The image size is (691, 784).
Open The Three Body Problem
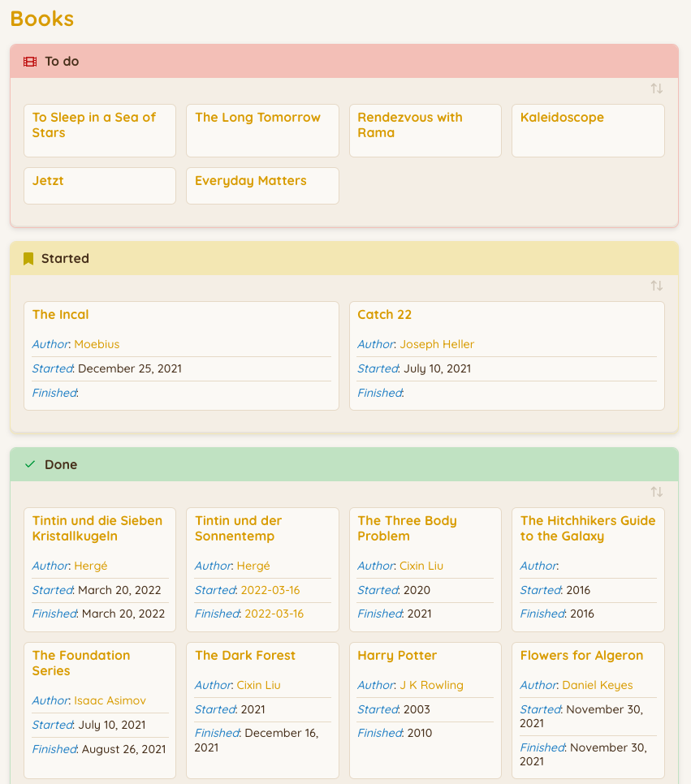[x=407, y=528]
